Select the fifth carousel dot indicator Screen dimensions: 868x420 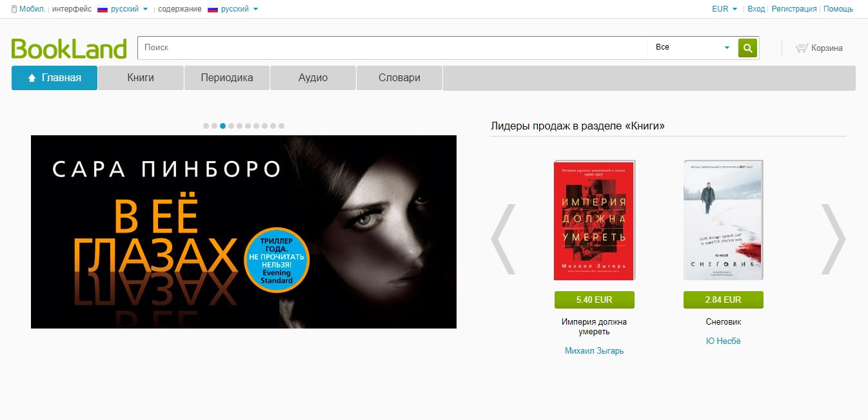click(240, 126)
